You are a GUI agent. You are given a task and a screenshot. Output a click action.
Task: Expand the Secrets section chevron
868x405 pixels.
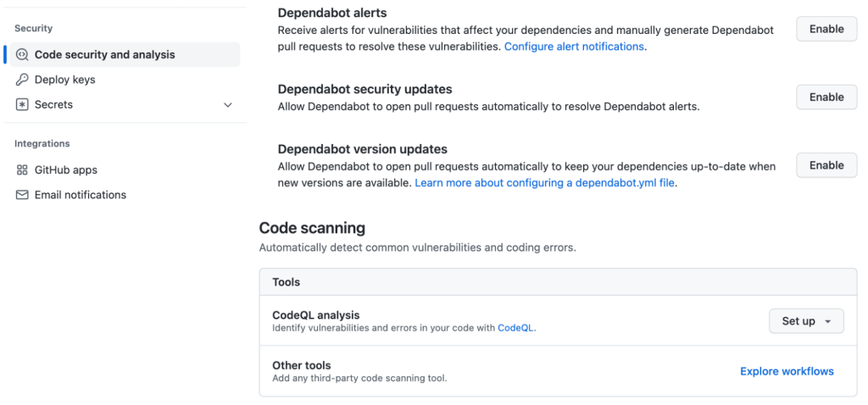(x=227, y=105)
